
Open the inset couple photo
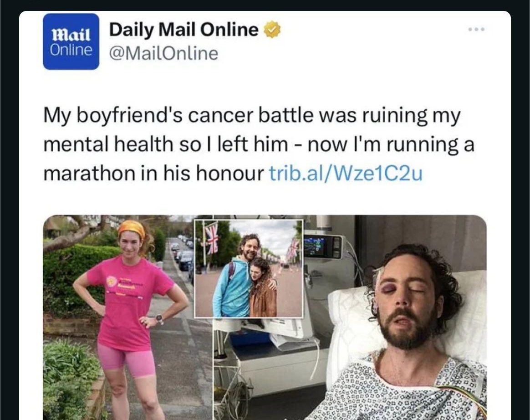point(249,268)
